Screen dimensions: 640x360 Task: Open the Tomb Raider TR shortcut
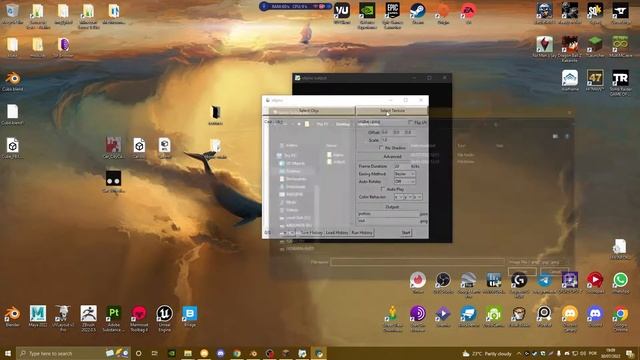pos(620,82)
